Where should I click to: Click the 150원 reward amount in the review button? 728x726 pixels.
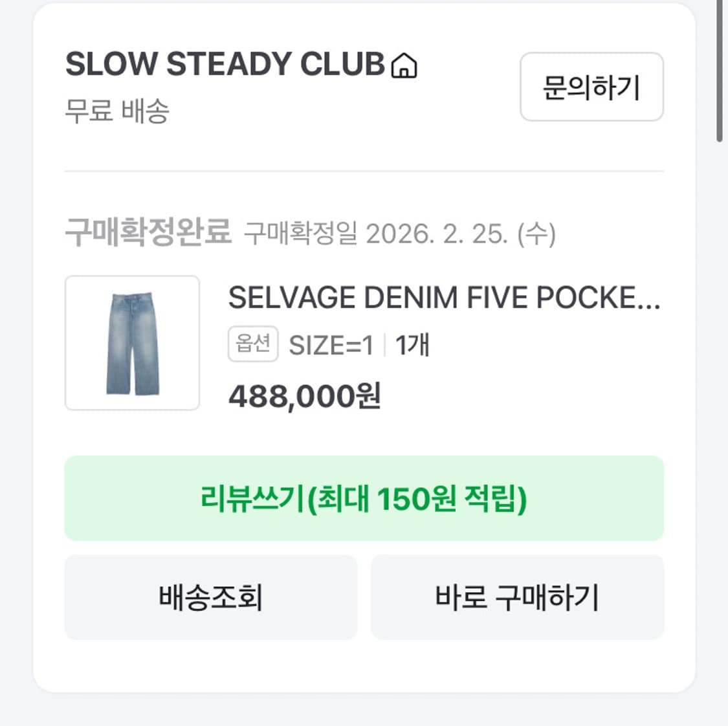coord(416,499)
